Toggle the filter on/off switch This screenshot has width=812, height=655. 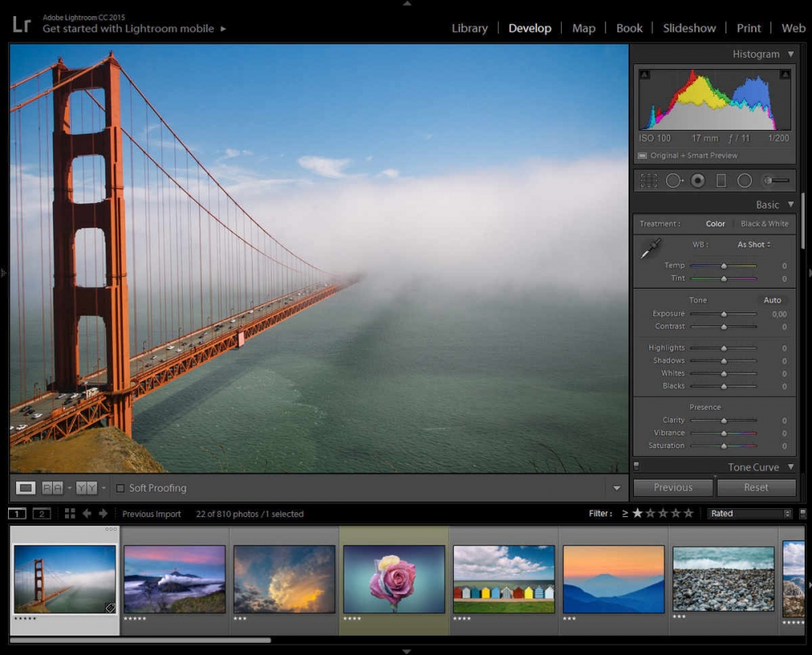click(803, 513)
